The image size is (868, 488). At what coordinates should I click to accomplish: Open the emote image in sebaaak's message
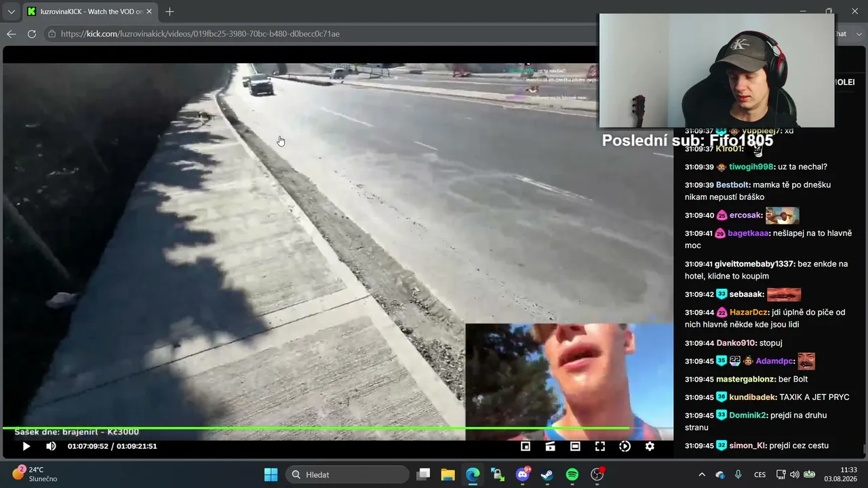pos(784,294)
